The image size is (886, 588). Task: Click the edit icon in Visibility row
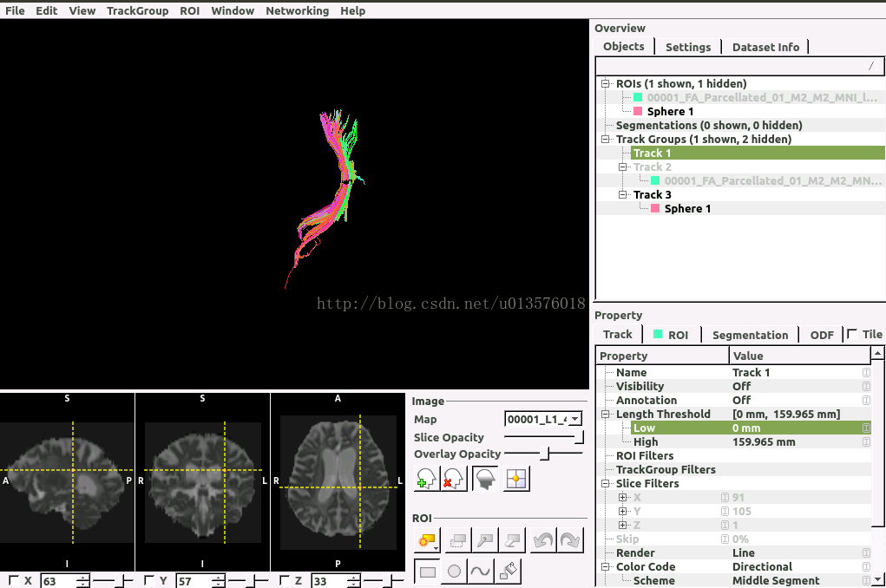866,386
